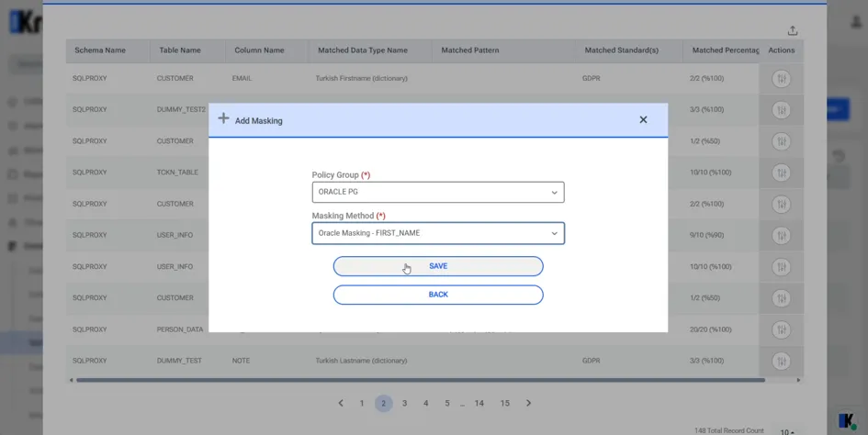The width and height of the screenshot is (868, 435).
Task: Open the Policy Group dropdown
Action: (438, 192)
